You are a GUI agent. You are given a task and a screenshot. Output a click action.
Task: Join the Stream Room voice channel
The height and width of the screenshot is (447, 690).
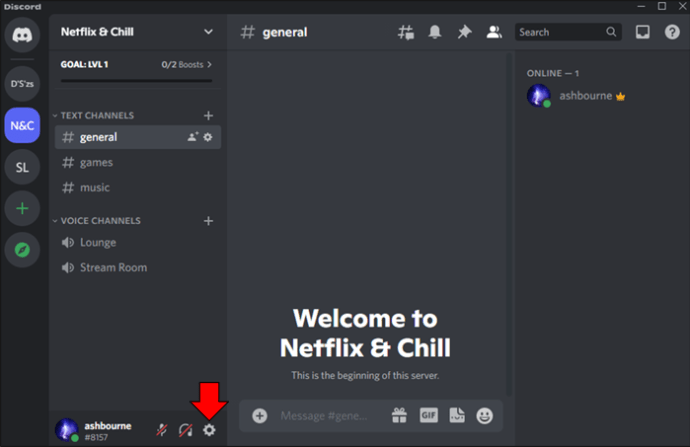138,267
